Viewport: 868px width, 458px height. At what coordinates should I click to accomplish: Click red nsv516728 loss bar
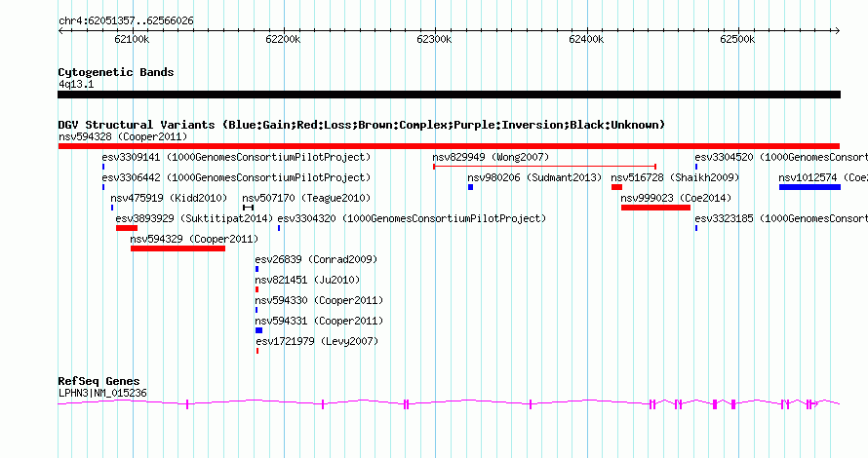616,187
